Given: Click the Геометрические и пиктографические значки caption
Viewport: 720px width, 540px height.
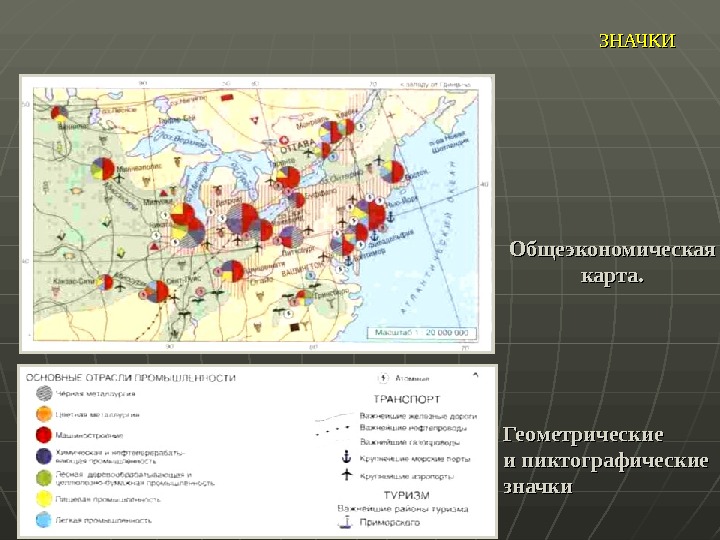Looking at the screenshot, I should 606,460.
